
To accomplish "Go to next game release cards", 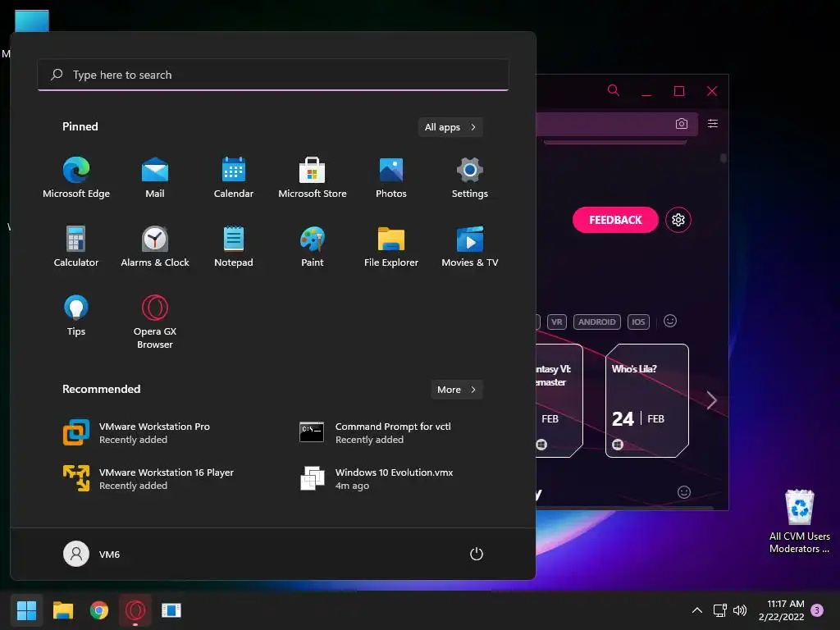I will tap(711, 400).
